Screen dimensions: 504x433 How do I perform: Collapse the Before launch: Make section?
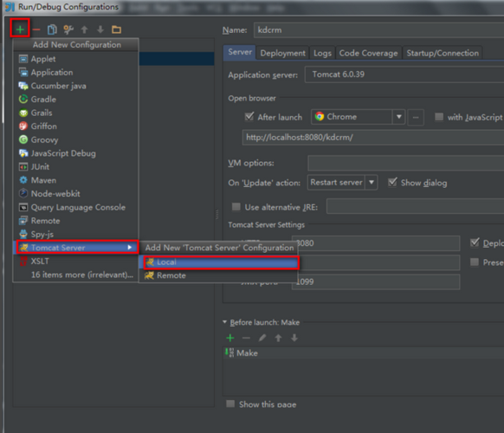224,322
